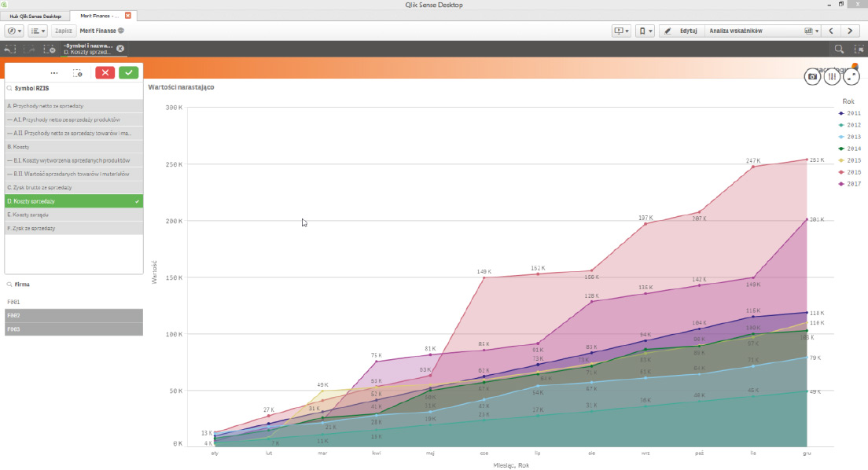Take a chart snapshot with camera icon
Screen dimensions: 868x470
812,76
